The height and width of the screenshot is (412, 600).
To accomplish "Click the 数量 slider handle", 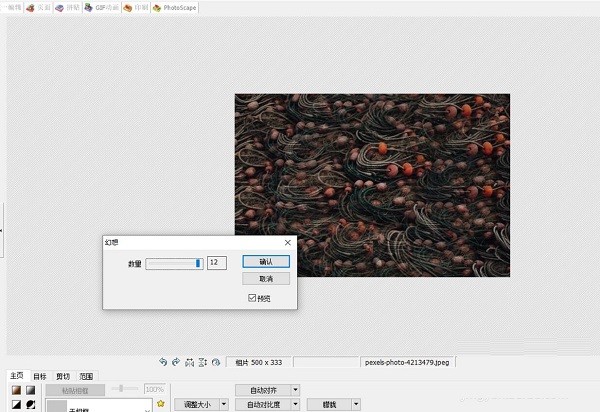I will pos(198,263).
